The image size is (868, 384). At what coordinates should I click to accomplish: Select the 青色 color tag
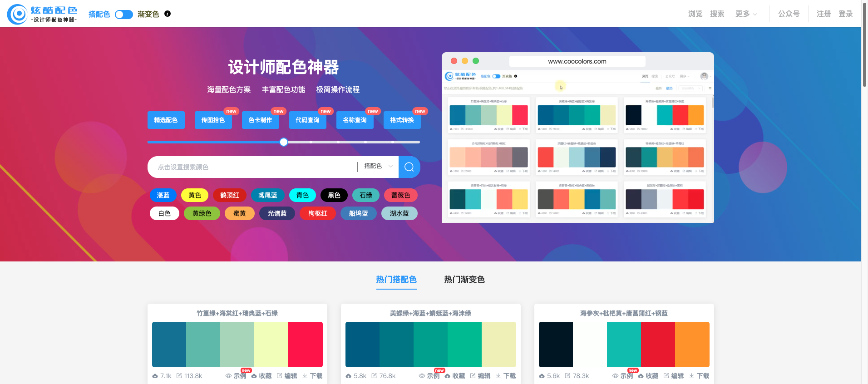pyautogui.click(x=303, y=195)
